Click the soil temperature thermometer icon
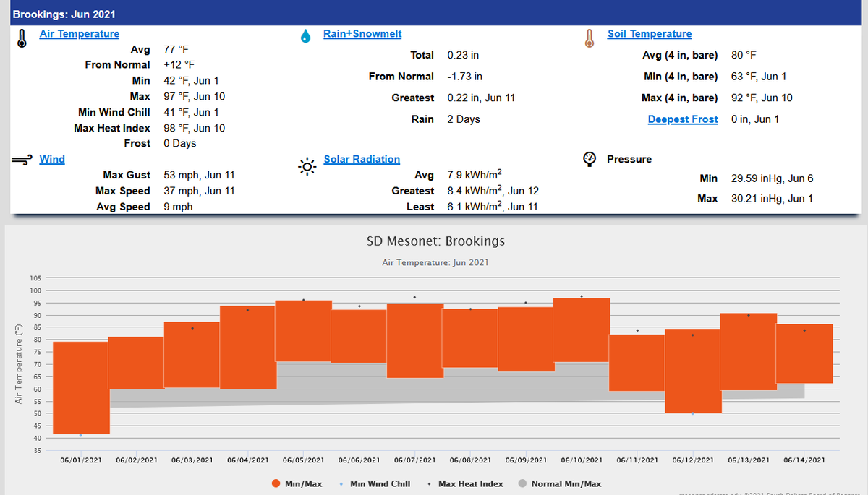Screen dimensions: 868x495 click(590, 38)
